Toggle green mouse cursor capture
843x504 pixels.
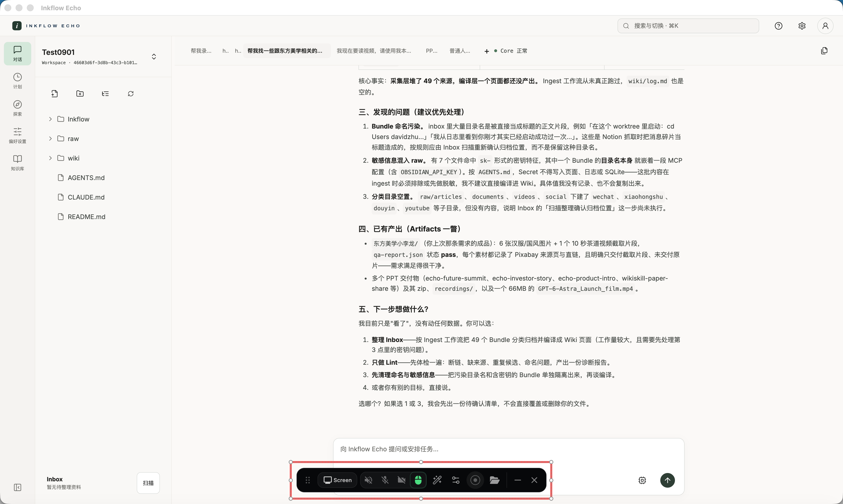(x=418, y=480)
